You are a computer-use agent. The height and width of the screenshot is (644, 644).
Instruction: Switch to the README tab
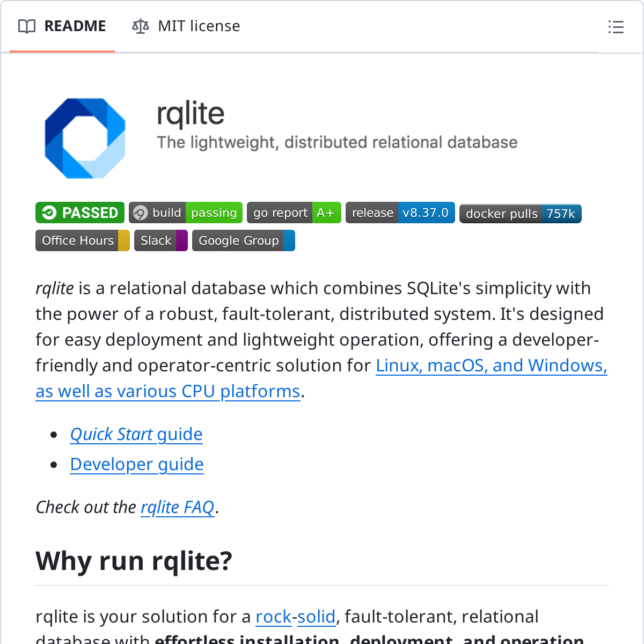(62, 26)
